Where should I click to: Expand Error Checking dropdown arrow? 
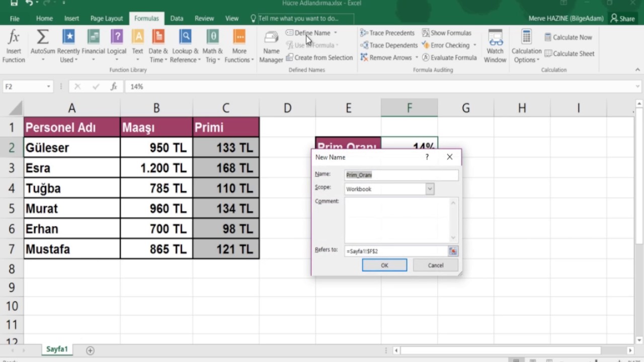coord(474,45)
